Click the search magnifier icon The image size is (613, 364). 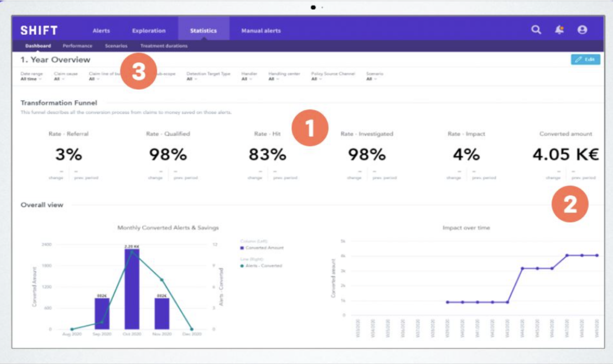click(536, 30)
